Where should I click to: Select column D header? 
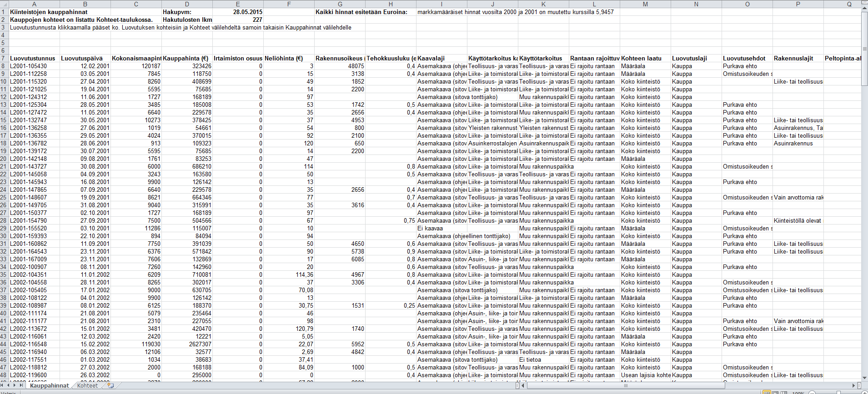point(187,4)
